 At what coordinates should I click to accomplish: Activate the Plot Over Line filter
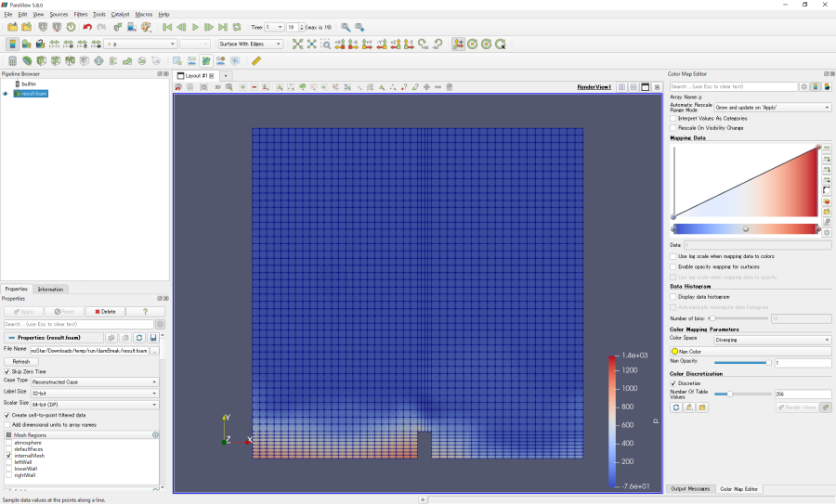coord(206,61)
